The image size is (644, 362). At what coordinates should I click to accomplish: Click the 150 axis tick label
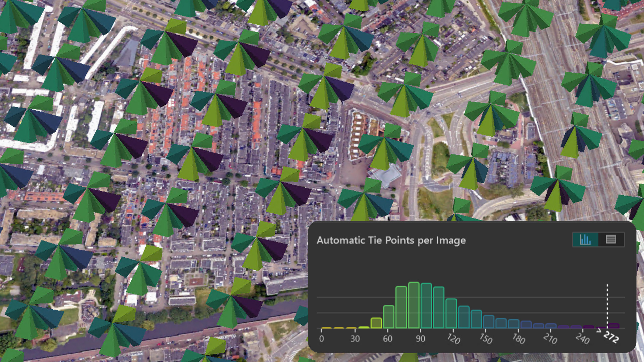point(486,338)
